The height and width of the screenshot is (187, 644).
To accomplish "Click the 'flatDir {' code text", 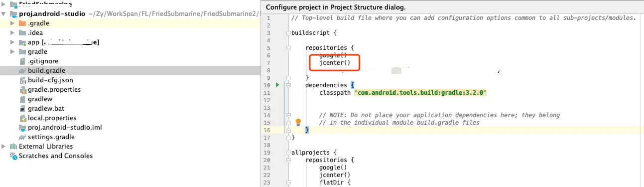I will click(x=335, y=183).
